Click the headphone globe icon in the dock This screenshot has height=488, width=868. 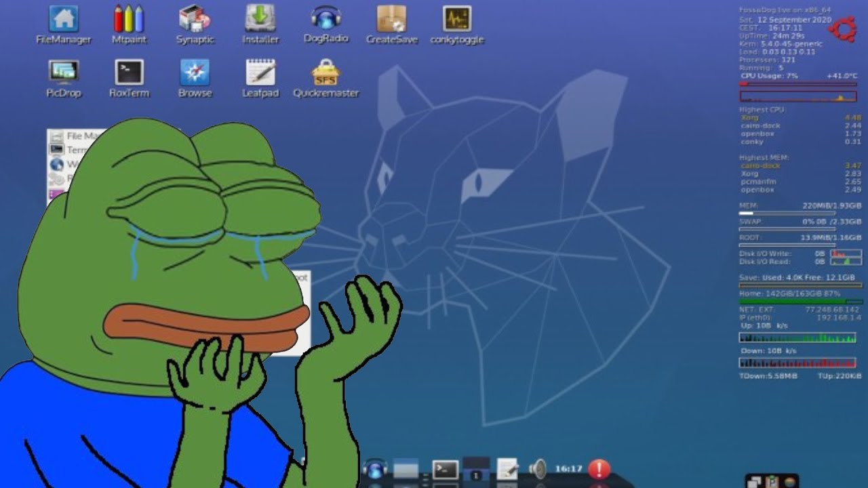point(374,469)
